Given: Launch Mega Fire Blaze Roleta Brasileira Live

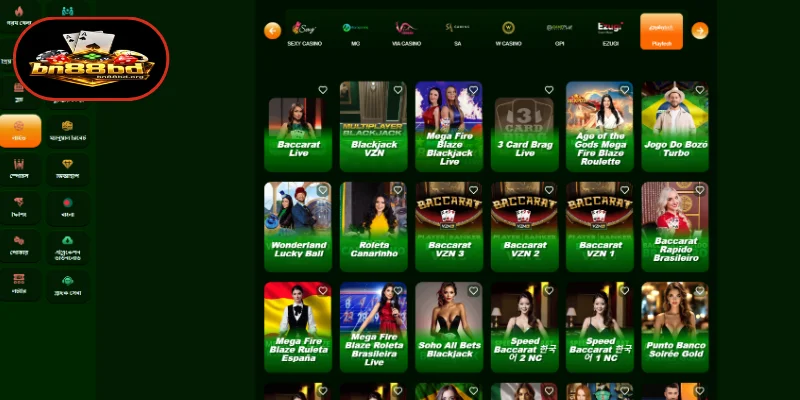Looking at the screenshot, I should tap(373, 327).
